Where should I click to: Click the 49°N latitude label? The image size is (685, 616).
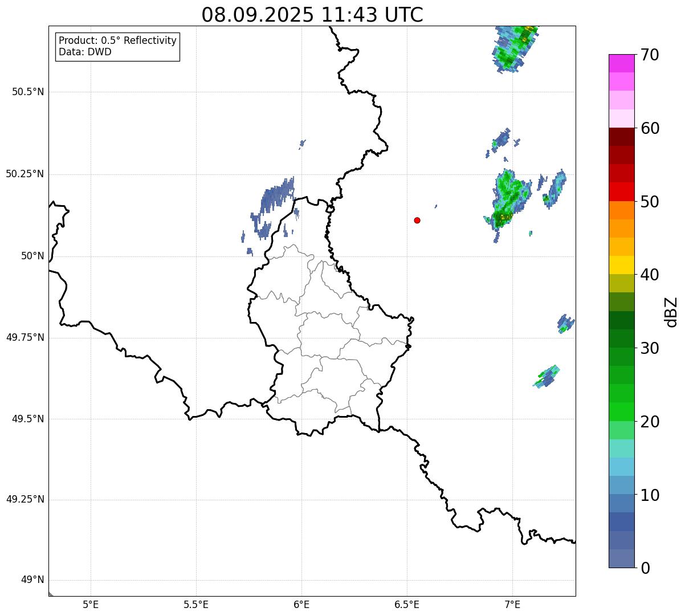coord(32,580)
